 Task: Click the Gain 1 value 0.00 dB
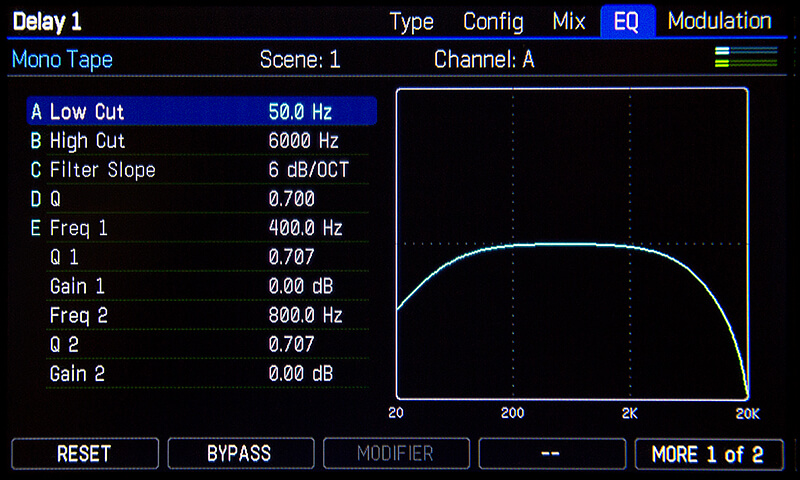[300, 286]
